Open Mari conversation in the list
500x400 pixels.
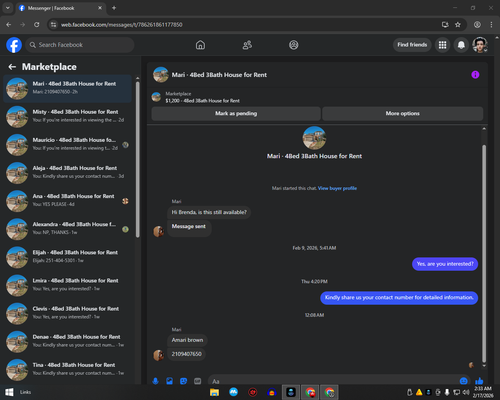[68, 88]
